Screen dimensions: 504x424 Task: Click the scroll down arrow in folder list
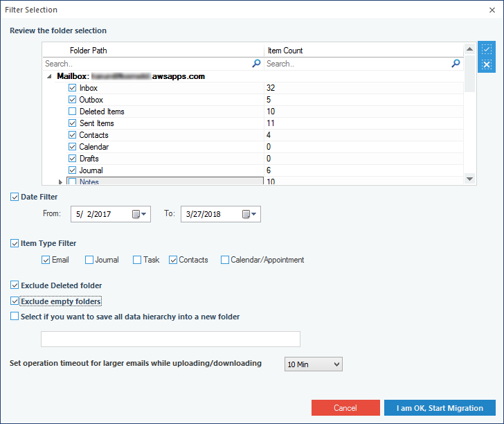click(x=469, y=179)
